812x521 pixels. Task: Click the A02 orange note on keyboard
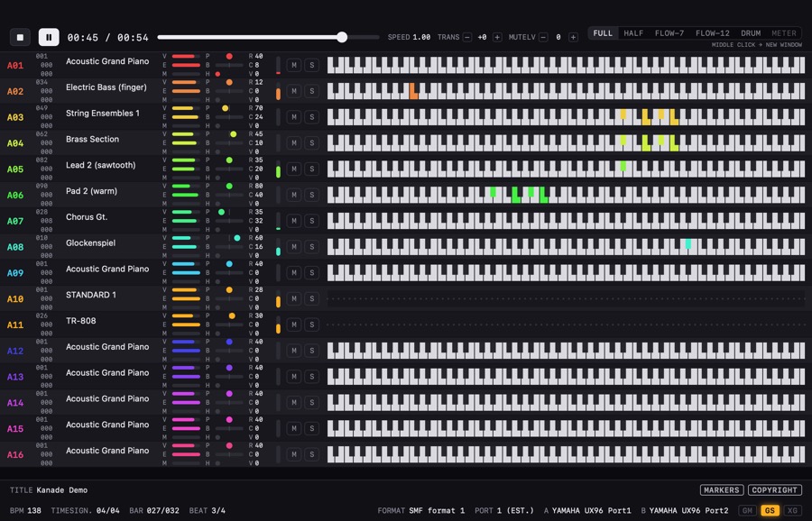(413, 91)
